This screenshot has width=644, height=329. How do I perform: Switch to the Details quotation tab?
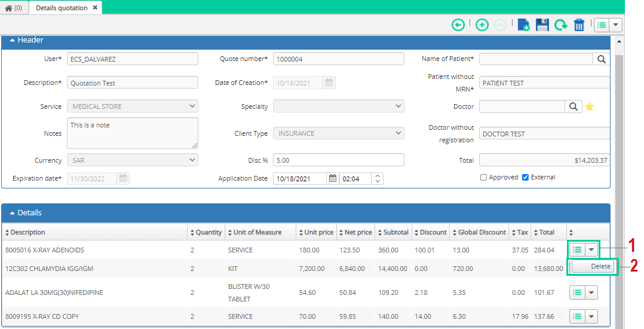[x=62, y=8]
